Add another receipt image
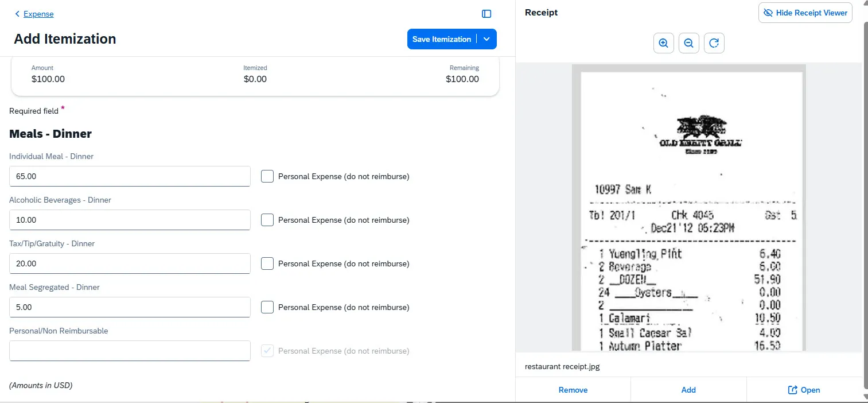This screenshot has width=868, height=403. [688, 390]
